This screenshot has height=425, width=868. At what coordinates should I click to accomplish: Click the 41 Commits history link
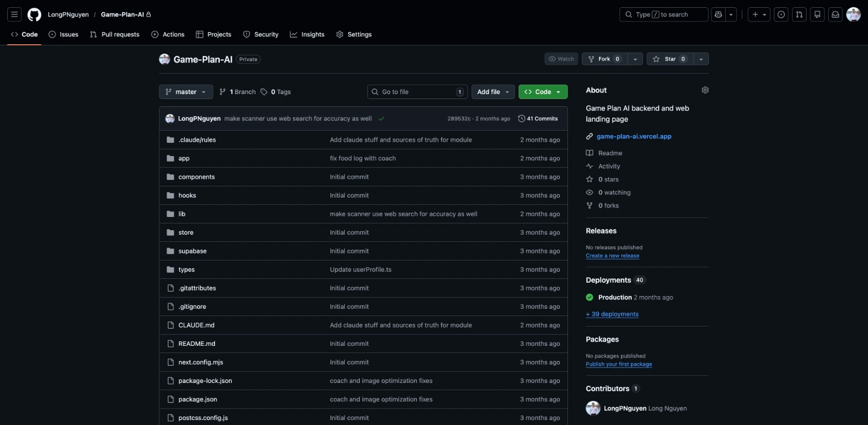coord(538,118)
